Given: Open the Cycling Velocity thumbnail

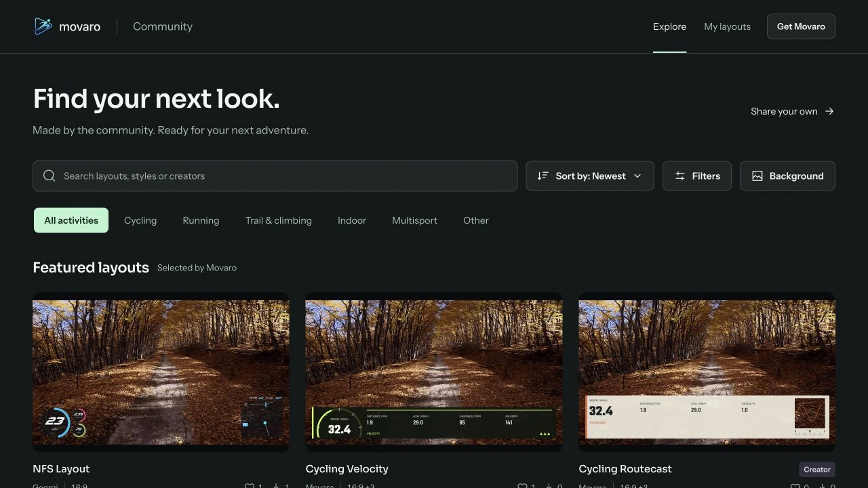Looking at the screenshot, I should (x=434, y=372).
